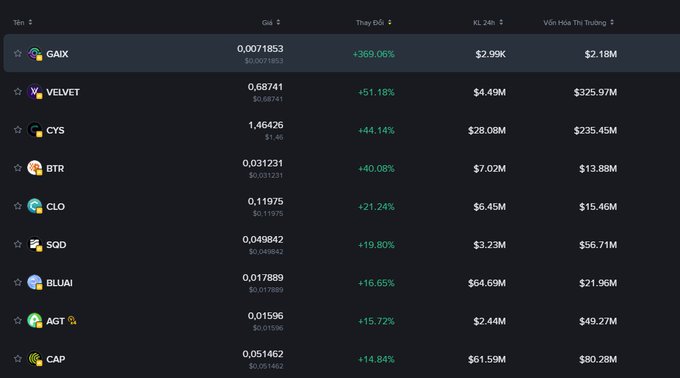
Task: Select VELVET market cap $325.97M
Action: click(x=595, y=92)
